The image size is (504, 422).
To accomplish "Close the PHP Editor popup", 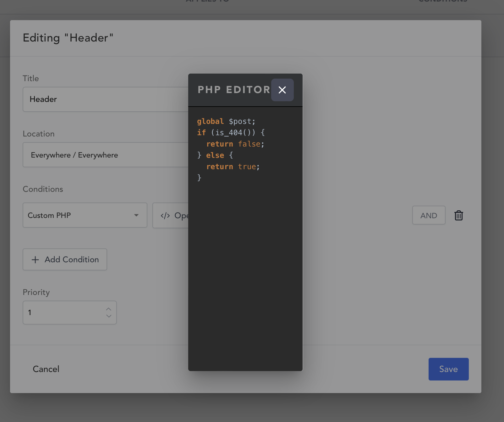I will (x=282, y=90).
